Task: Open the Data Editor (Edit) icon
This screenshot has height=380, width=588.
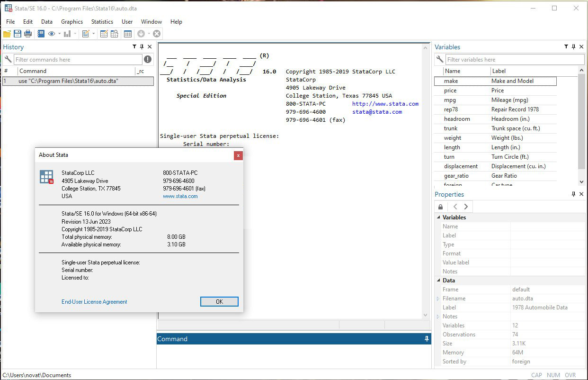Action: [x=104, y=34]
